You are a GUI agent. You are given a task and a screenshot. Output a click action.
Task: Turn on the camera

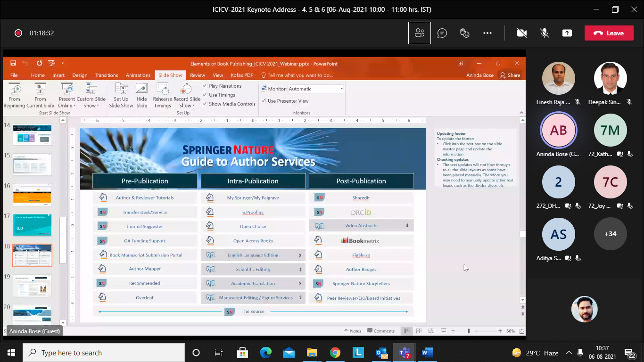coord(521,33)
